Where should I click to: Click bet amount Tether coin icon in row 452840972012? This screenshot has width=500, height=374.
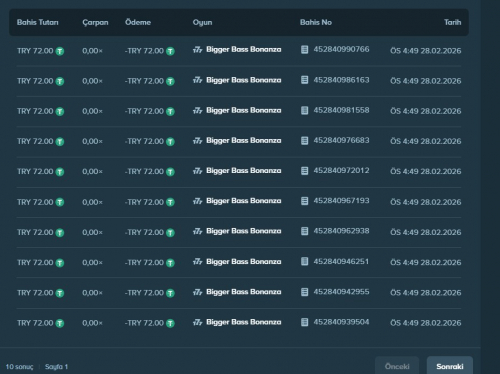coord(60,172)
